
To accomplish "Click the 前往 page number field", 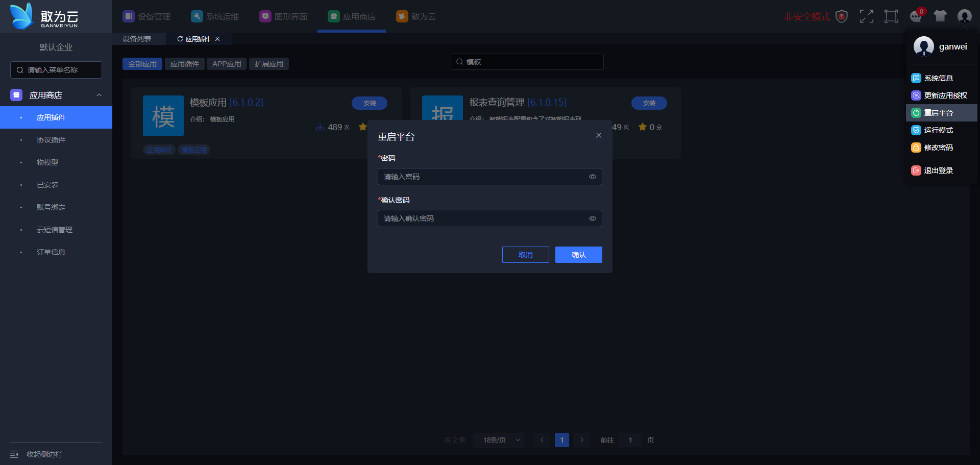I will pos(630,440).
